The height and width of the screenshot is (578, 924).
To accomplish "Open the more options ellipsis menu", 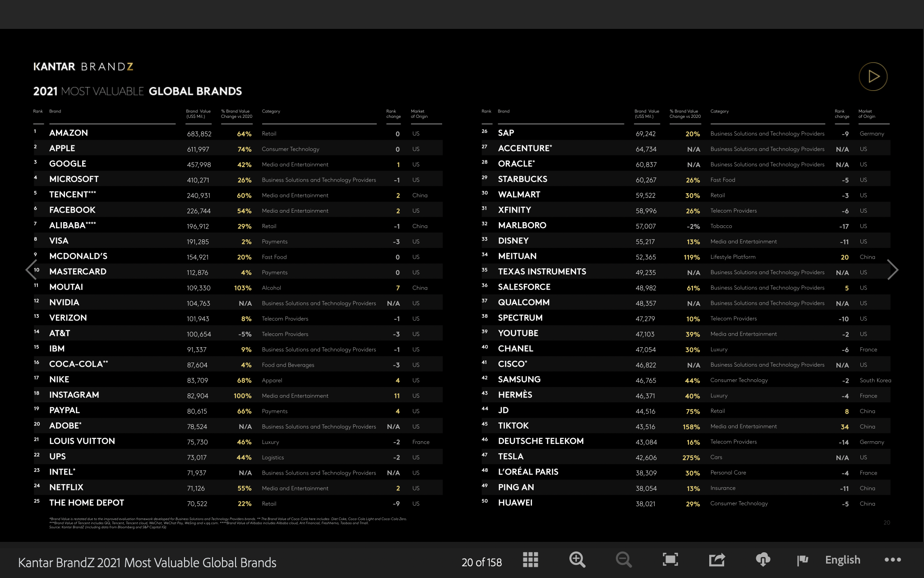I will click(x=892, y=560).
